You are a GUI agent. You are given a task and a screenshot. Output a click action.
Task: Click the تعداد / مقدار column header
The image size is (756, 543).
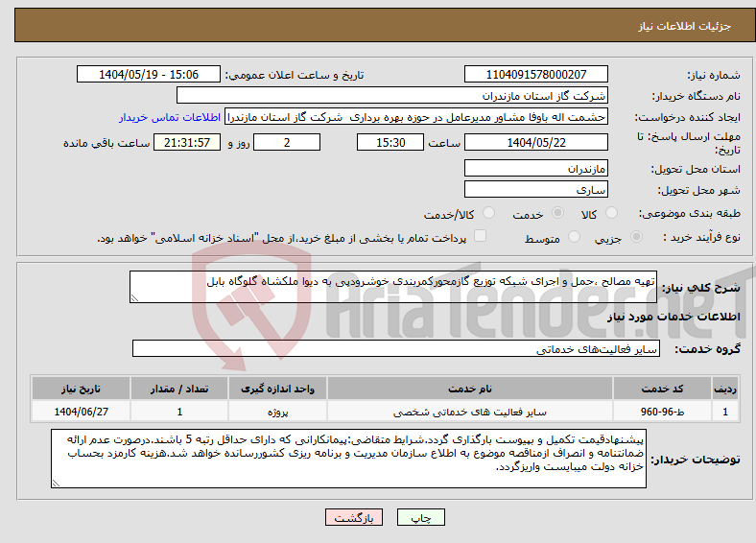click(179, 389)
